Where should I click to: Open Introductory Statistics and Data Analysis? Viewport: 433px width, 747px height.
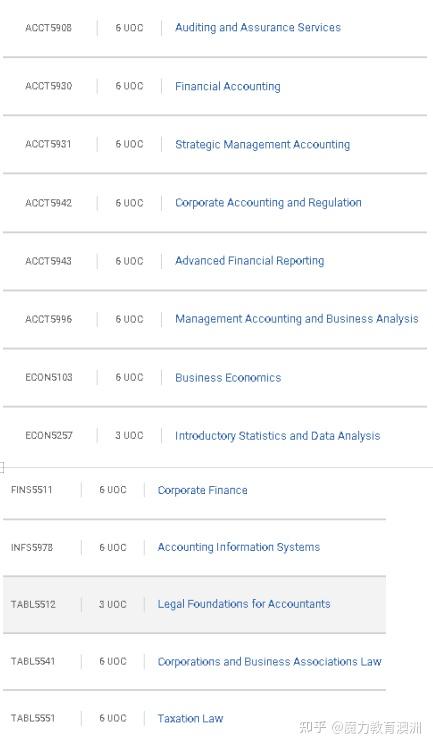pyautogui.click(x=278, y=436)
